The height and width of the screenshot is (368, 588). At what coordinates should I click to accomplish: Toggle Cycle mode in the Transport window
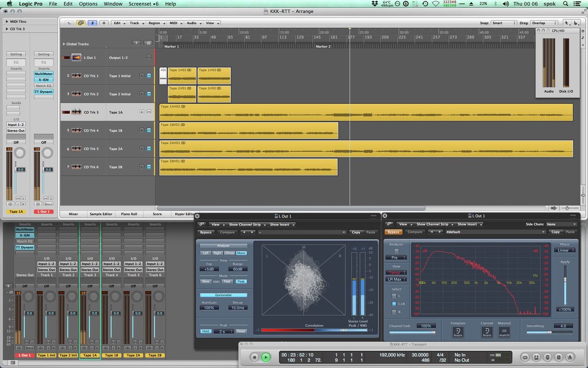point(525,357)
